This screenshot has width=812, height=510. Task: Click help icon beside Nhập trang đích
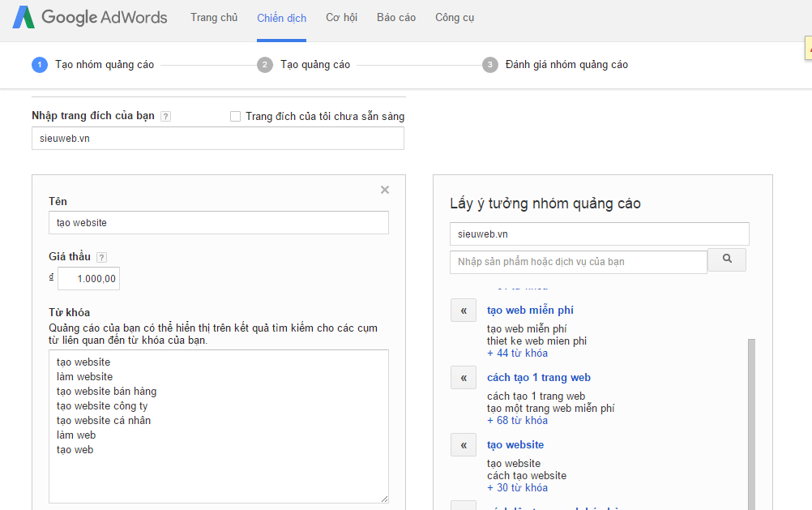165,116
